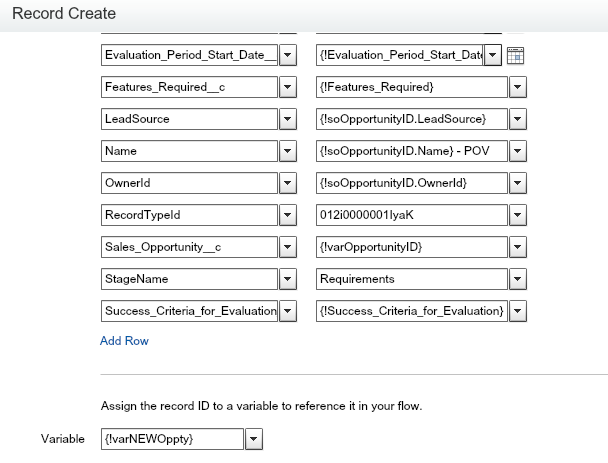Screen dimensions: 608x463
Task: Expand value dropdown for {!soOpportunityID.OwnerId}
Action: [517, 183]
